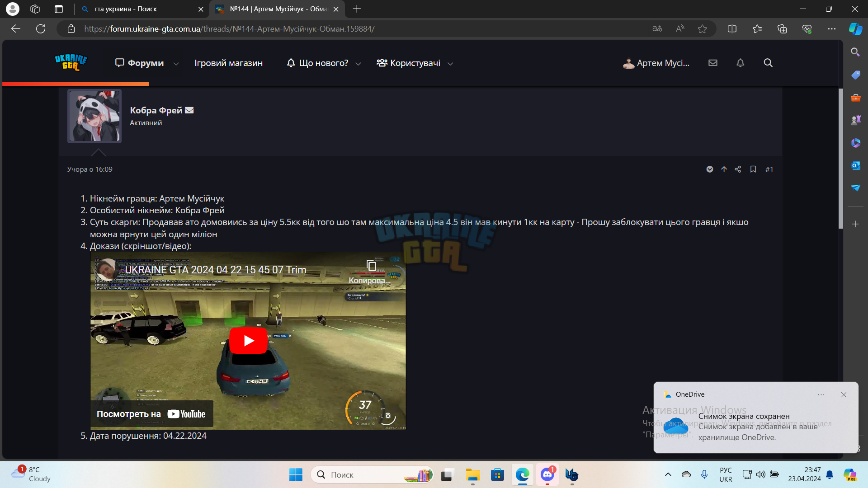Screen dimensions: 868x488
Task: Click the address bar URL
Action: (x=229, y=29)
